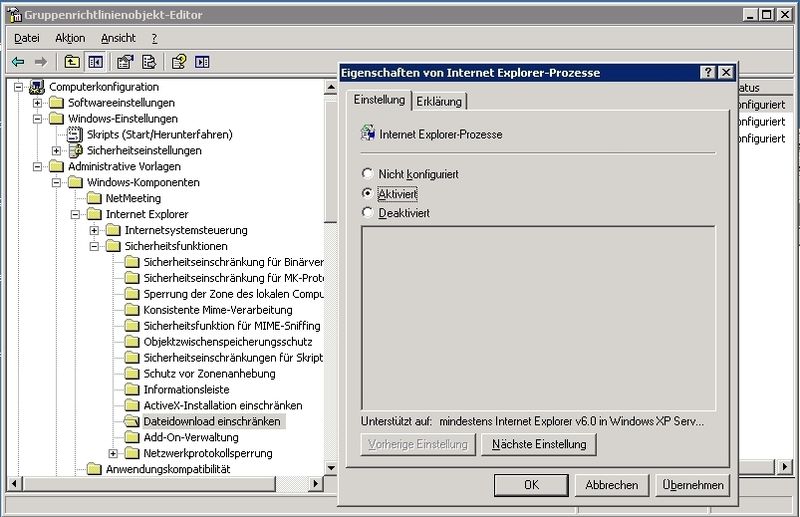
Task: Expand the Internetsystemsteuerung node
Action: pos(94,230)
